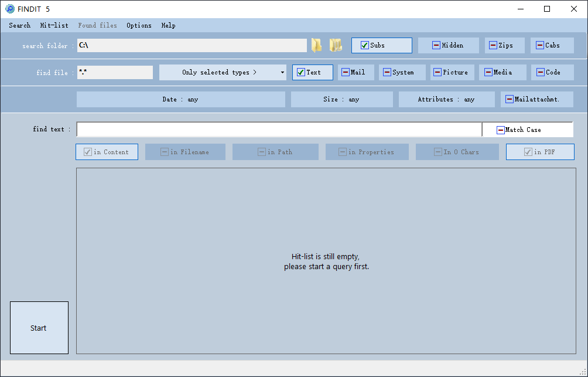Image resolution: width=588 pixels, height=377 pixels.
Task: Open the Attributes : any filter
Action: coord(447,100)
